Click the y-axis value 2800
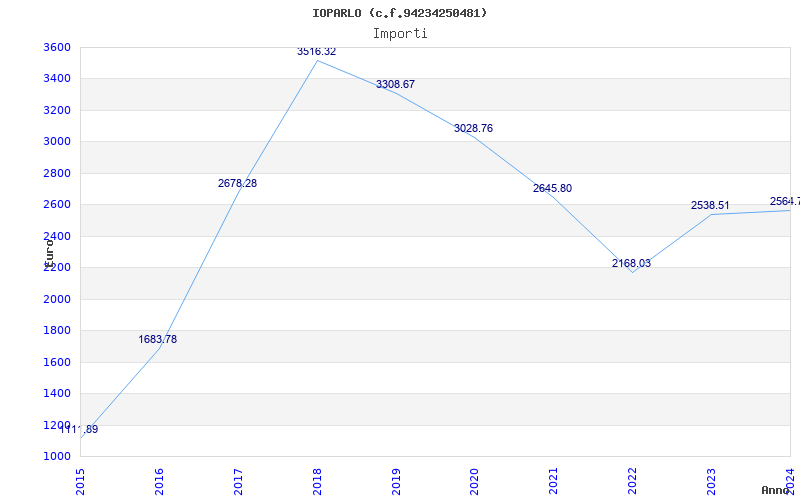The width and height of the screenshot is (800, 500). [x=57, y=173]
